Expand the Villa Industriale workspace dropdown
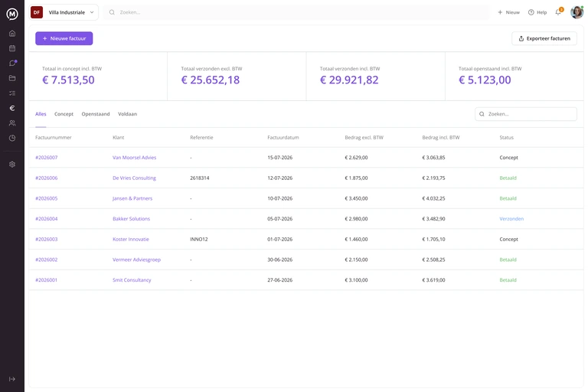Image resolution: width=588 pixels, height=392 pixels. 64,12
